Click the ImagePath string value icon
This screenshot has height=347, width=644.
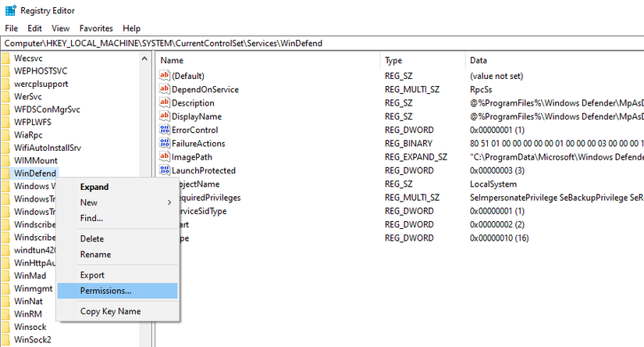point(164,157)
